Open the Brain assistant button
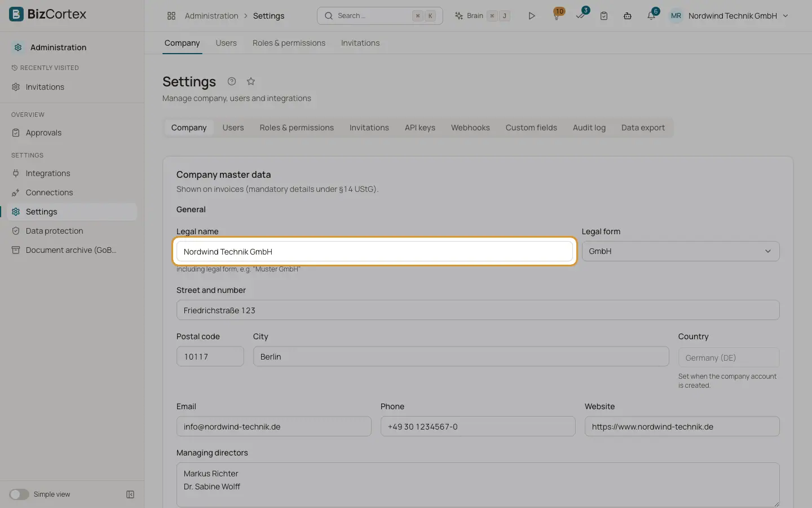 click(482, 16)
